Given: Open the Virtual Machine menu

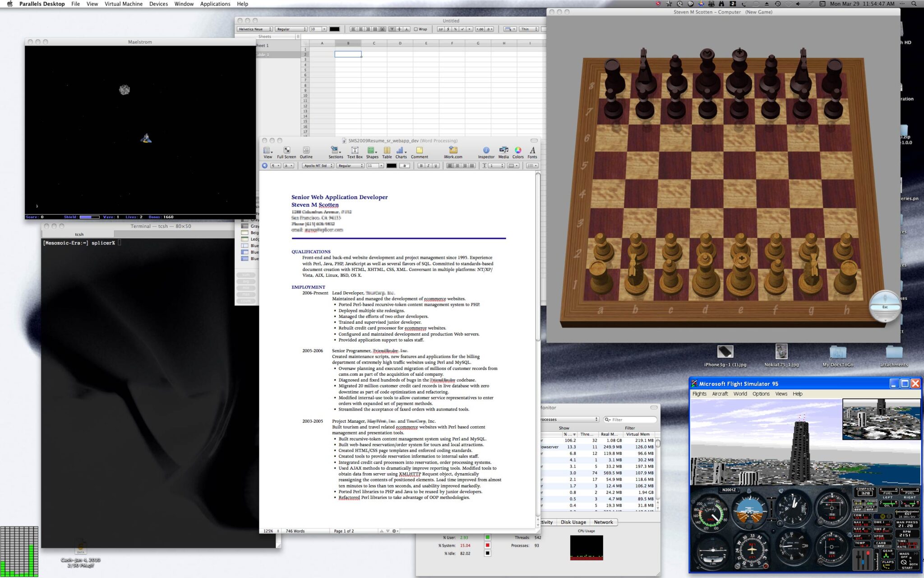Looking at the screenshot, I should point(123,4).
